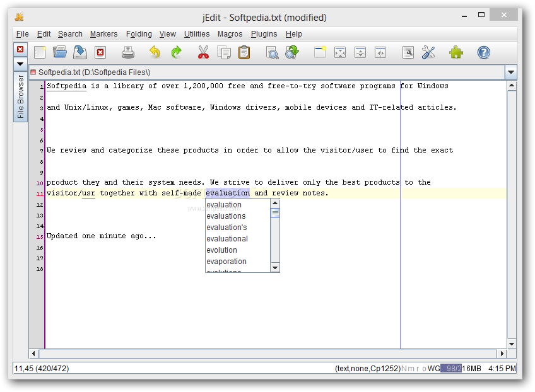Choose 'evaluations' from completion list

[238, 216]
